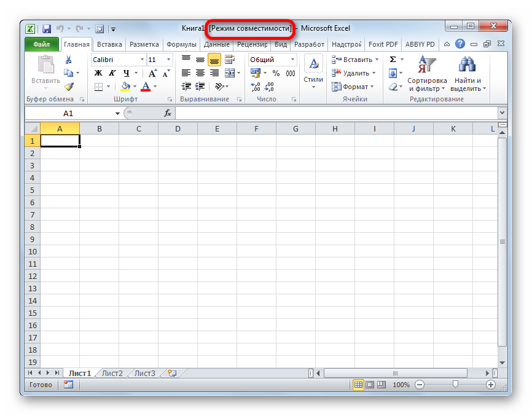The height and width of the screenshot is (416, 532).
Task: Click the Save icon in quick access toolbar
Action: [x=46, y=28]
